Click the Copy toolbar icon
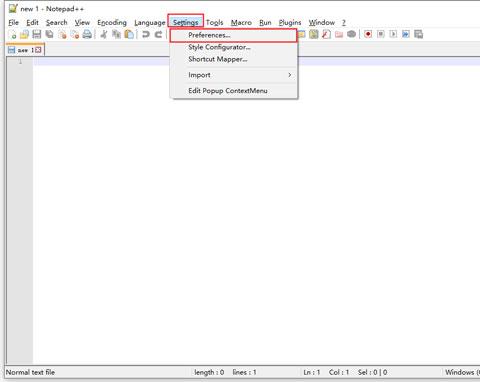Image resolution: width=480 pixels, height=382 pixels. coord(116,34)
